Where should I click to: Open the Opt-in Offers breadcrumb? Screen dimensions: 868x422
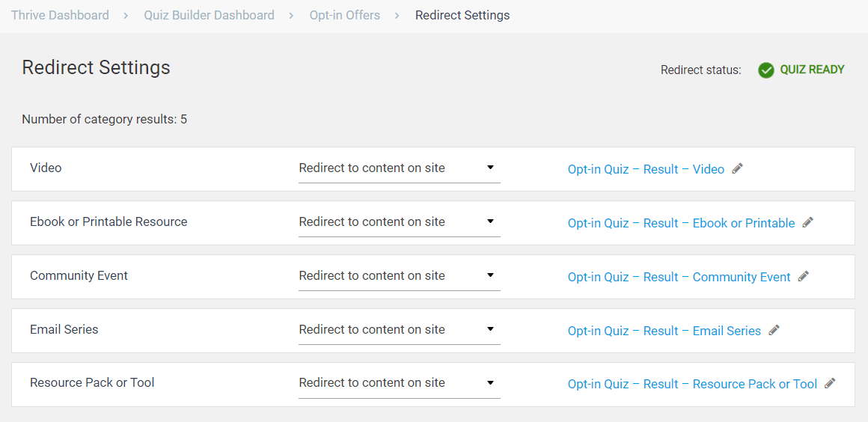344,15
